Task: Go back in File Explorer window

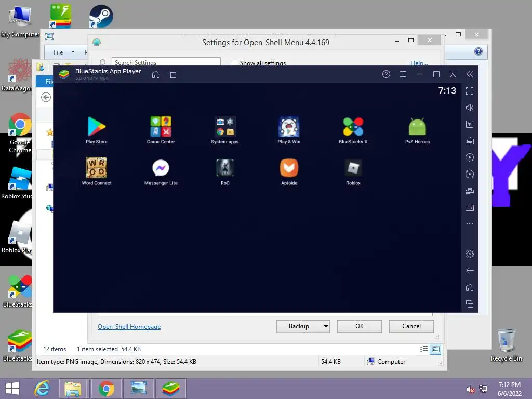Action: coord(46,97)
